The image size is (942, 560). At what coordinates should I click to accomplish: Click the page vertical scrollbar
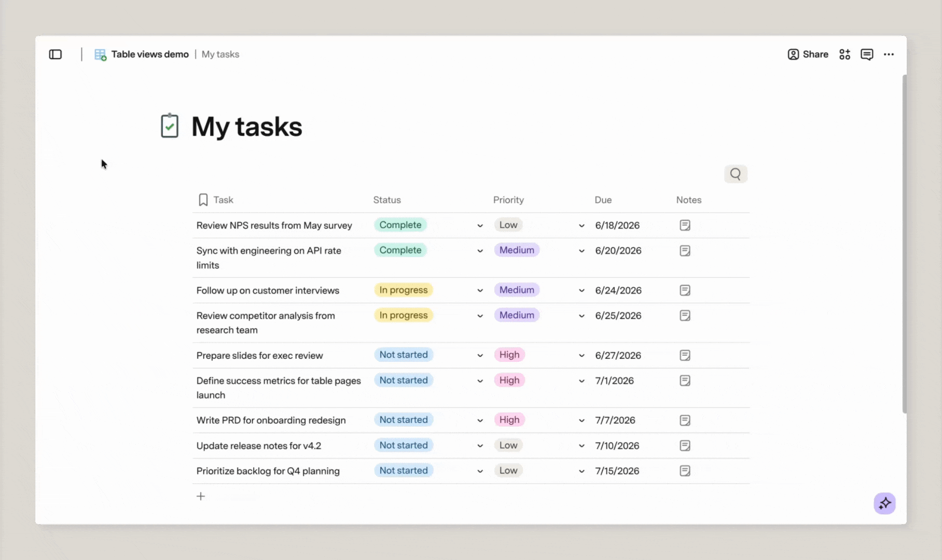904,244
